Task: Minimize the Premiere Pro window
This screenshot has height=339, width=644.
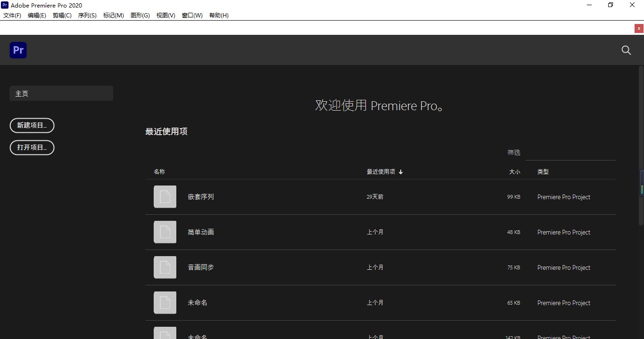Action: pyautogui.click(x=589, y=5)
